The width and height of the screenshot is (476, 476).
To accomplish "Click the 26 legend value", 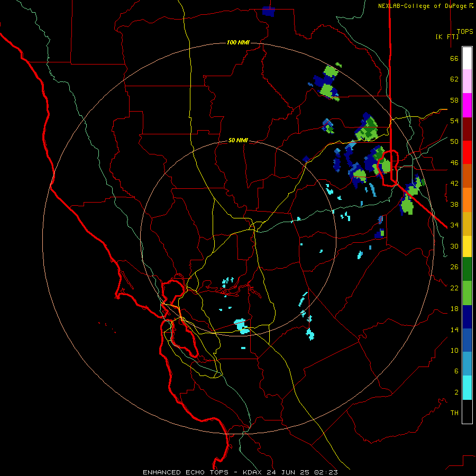I will pyautogui.click(x=454, y=267).
